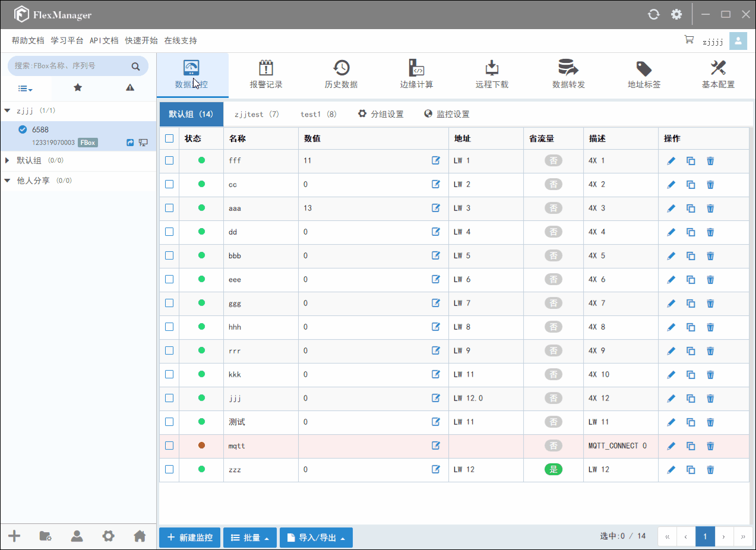Open the API文档 link
The height and width of the screenshot is (550, 756).
pos(104,40)
